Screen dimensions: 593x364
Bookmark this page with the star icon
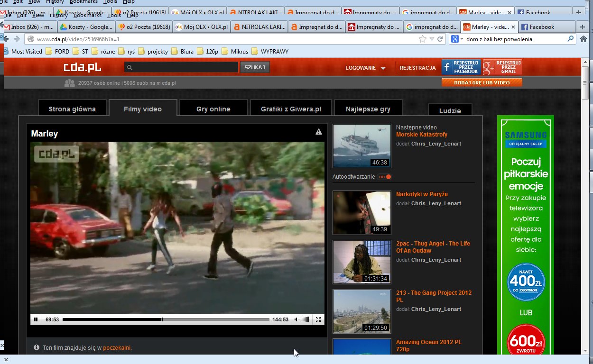coord(422,39)
